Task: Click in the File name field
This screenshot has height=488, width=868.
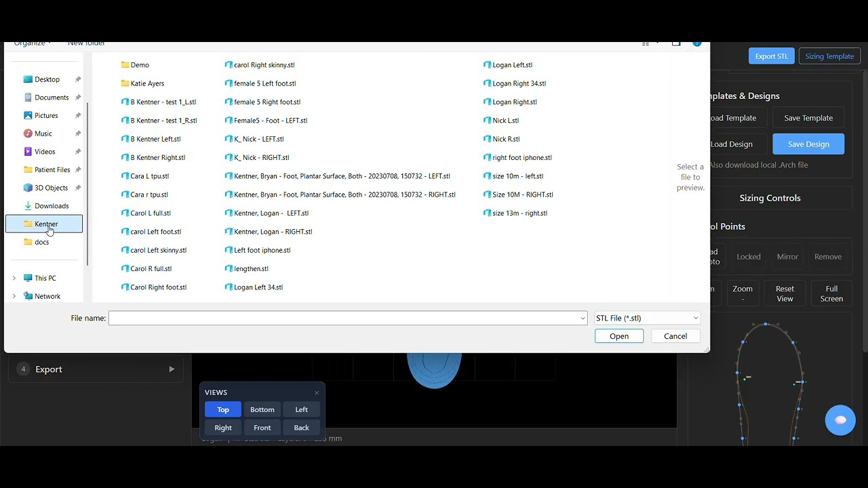Action: coord(344,318)
